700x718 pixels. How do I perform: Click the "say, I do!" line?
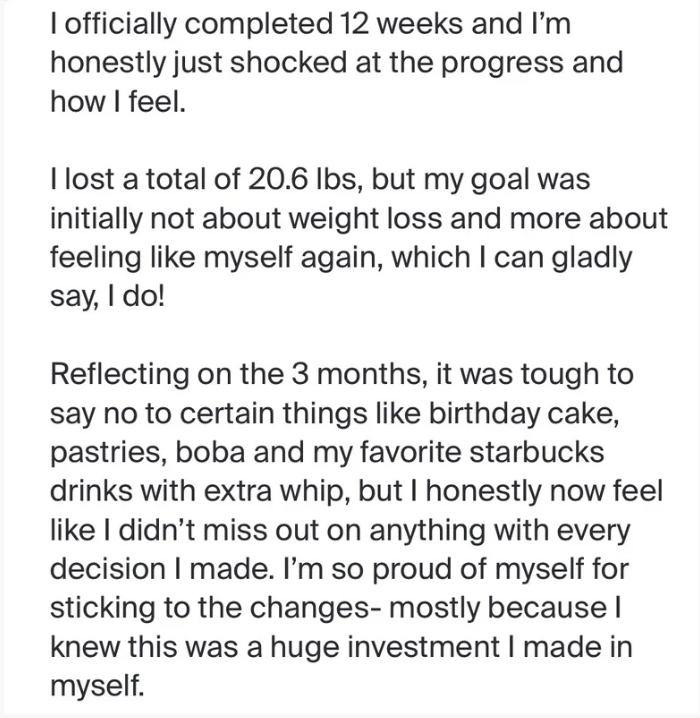(107, 297)
